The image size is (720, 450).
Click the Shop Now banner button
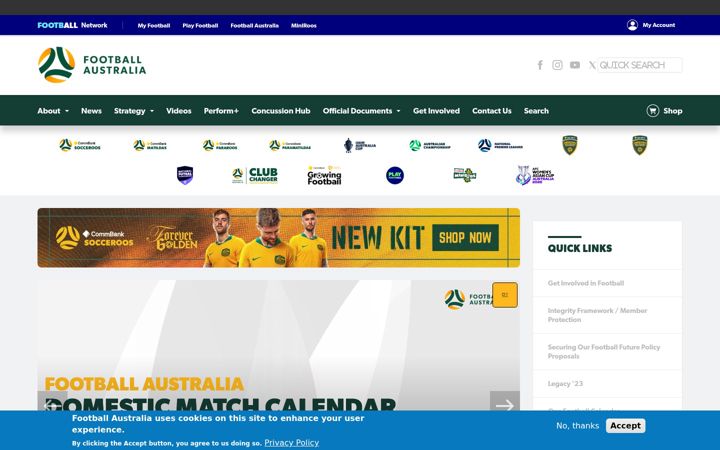pos(465,238)
